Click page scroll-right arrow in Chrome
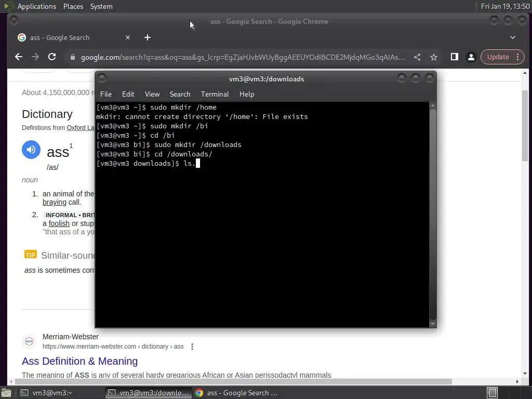The width and height of the screenshot is (532, 399). click(x=517, y=381)
